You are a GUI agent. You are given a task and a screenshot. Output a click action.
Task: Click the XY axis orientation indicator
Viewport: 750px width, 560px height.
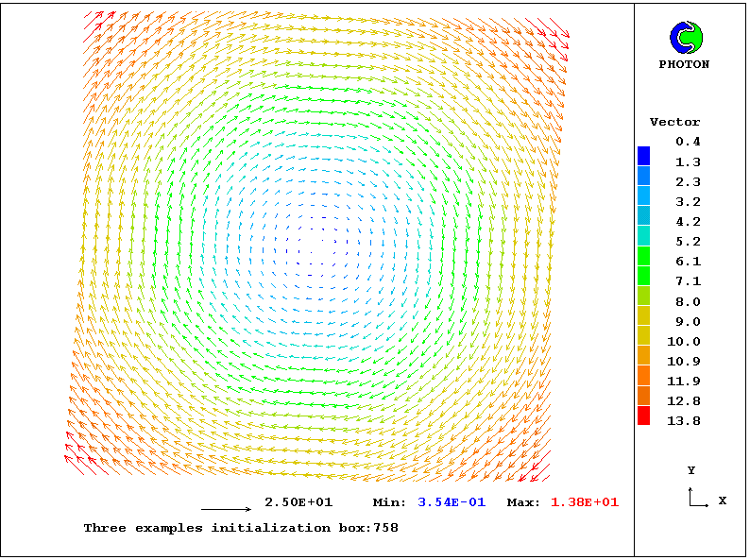click(697, 498)
